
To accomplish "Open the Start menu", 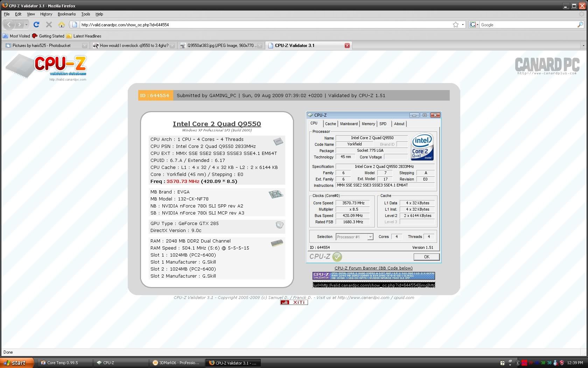I will tap(17, 363).
